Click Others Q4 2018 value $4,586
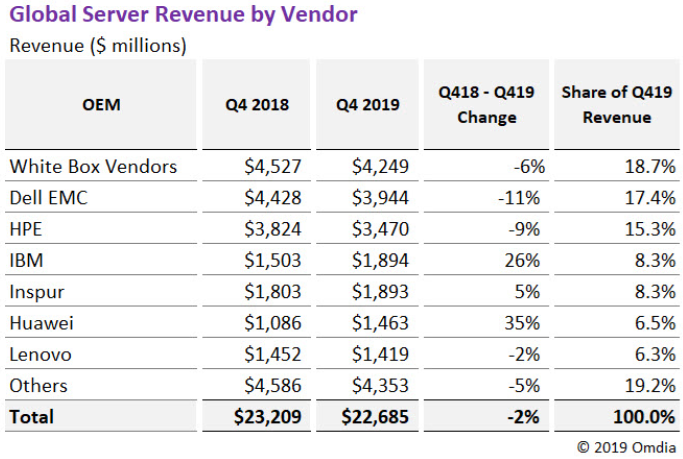The image size is (683, 459). [x=273, y=386]
